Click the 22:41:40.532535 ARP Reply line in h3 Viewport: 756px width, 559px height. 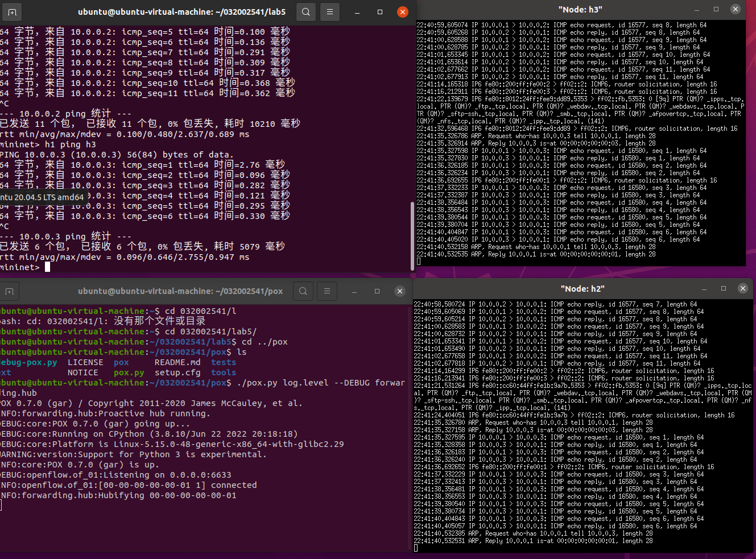536,254
